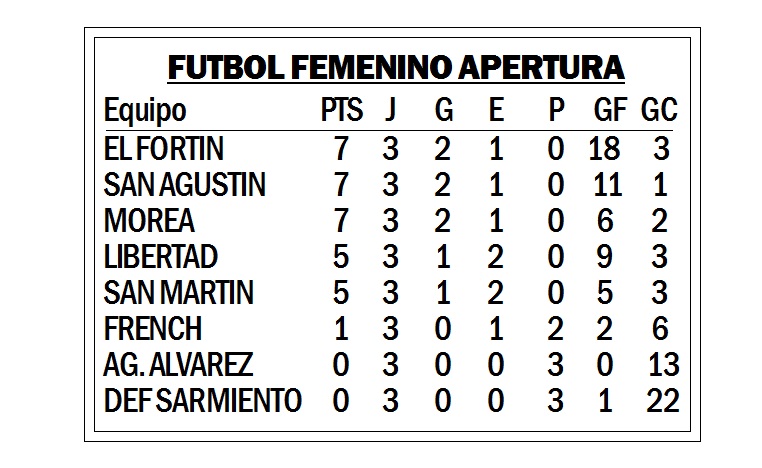This screenshot has height=468, width=762.
Task: Select the FRENCH team name
Action: tap(153, 329)
